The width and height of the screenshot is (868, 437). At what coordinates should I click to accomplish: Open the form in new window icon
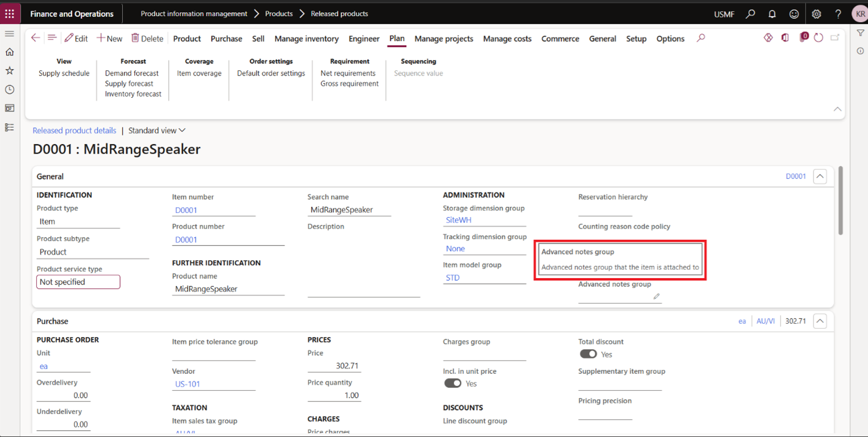pos(835,38)
